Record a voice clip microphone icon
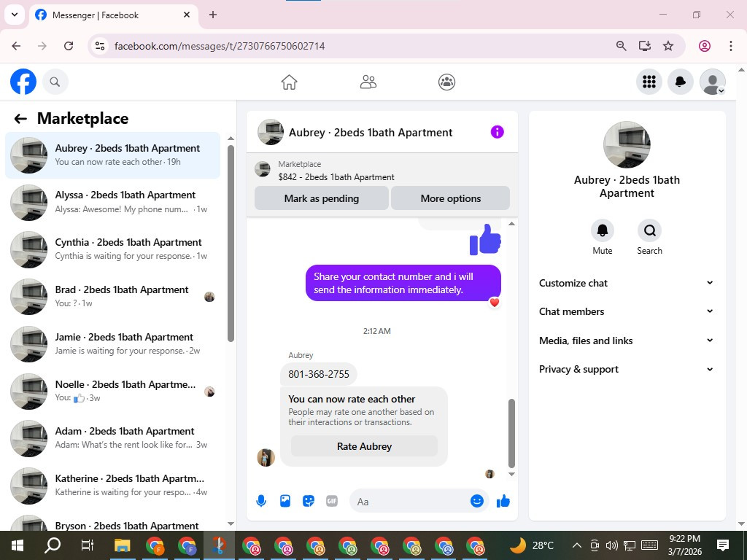 pyautogui.click(x=261, y=501)
